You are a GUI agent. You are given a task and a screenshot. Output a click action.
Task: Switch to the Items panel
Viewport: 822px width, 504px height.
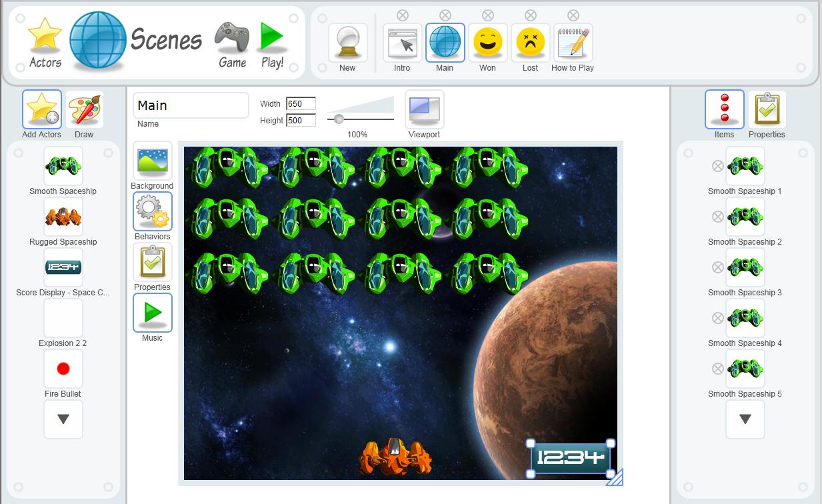(x=725, y=109)
